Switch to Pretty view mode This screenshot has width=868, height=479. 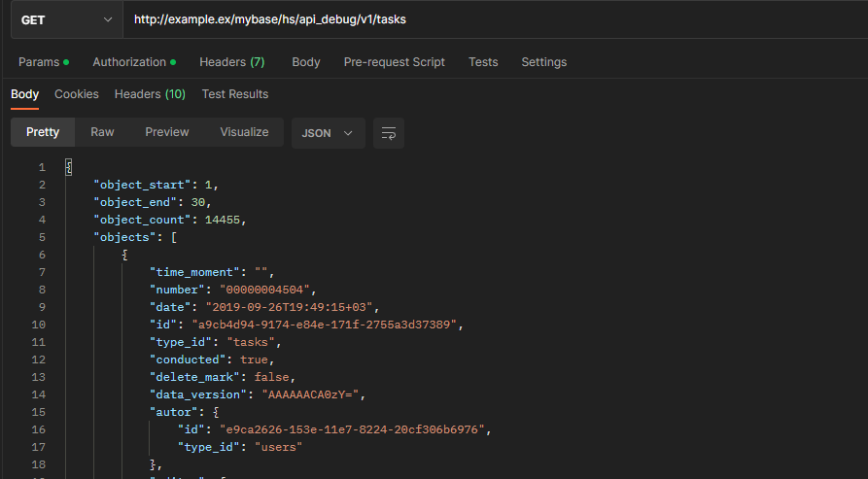[x=43, y=132]
